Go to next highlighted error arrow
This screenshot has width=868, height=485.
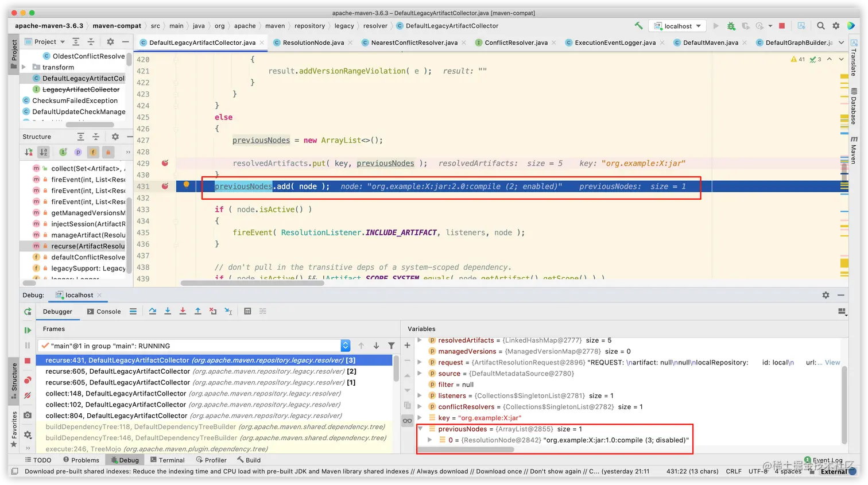pyautogui.click(x=841, y=59)
